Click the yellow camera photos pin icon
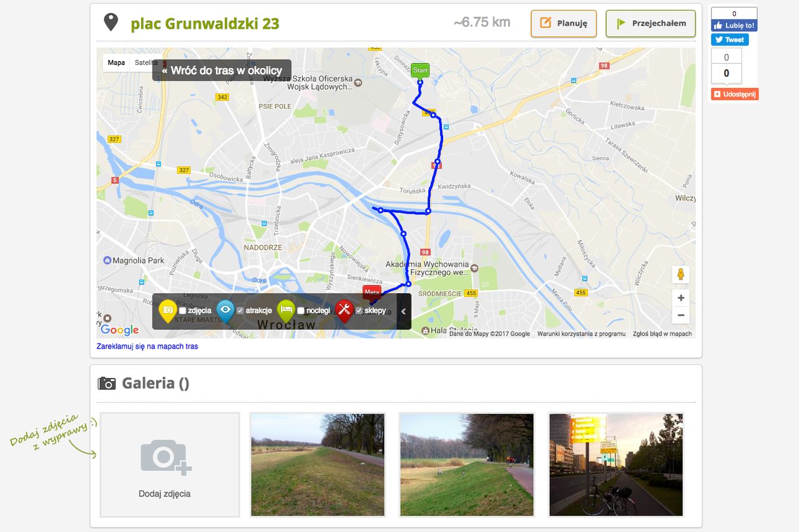 click(x=168, y=311)
